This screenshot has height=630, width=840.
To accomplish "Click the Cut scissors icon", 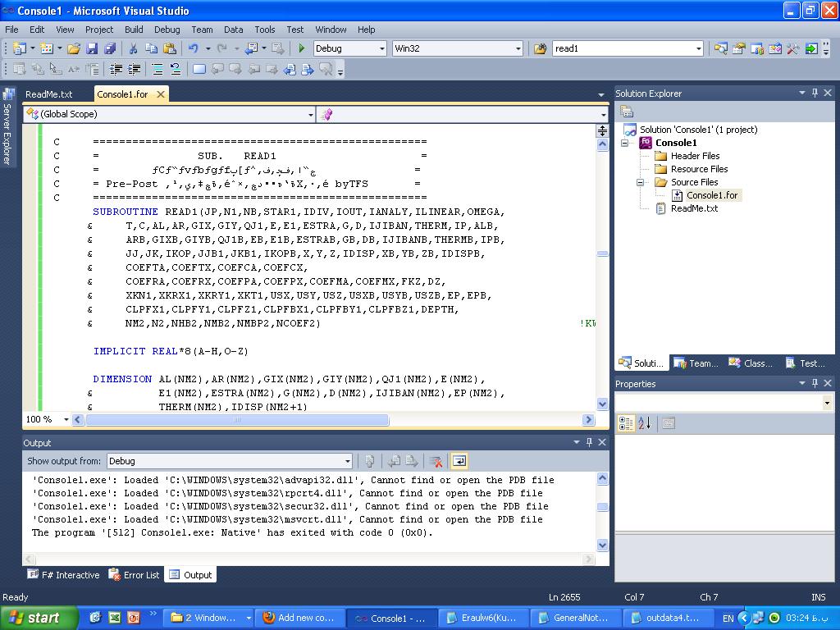I will [134, 49].
